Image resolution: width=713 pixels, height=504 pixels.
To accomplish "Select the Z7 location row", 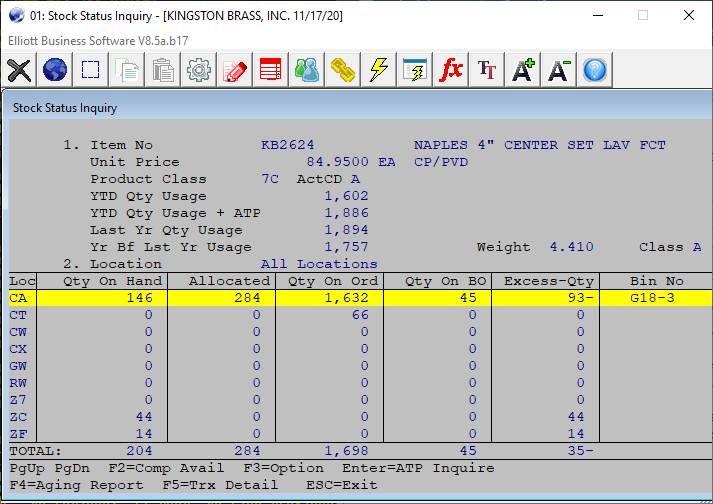I will pyautogui.click(x=361, y=400).
